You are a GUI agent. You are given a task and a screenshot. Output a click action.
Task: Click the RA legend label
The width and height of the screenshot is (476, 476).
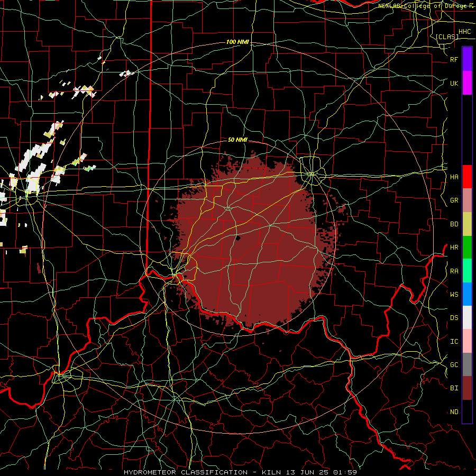click(454, 271)
